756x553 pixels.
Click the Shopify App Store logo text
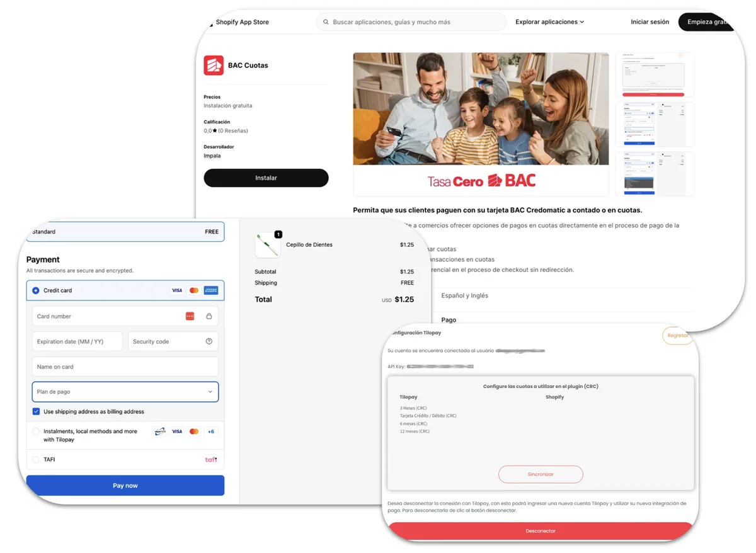[x=242, y=22]
